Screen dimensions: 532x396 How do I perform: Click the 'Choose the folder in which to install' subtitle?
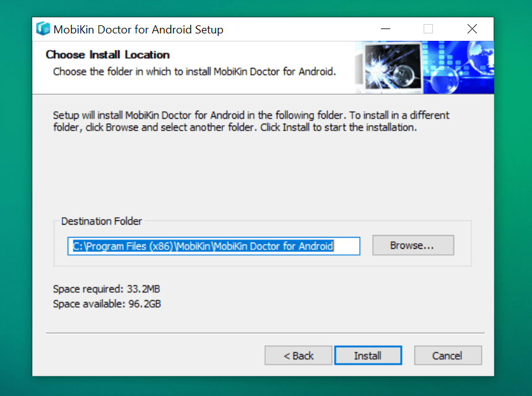tap(194, 72)
